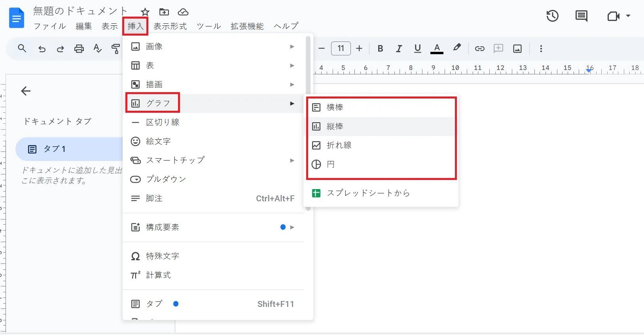The image size is (644, 335).
Task: Click the insert link icon
Action: (x=479, y=49)
